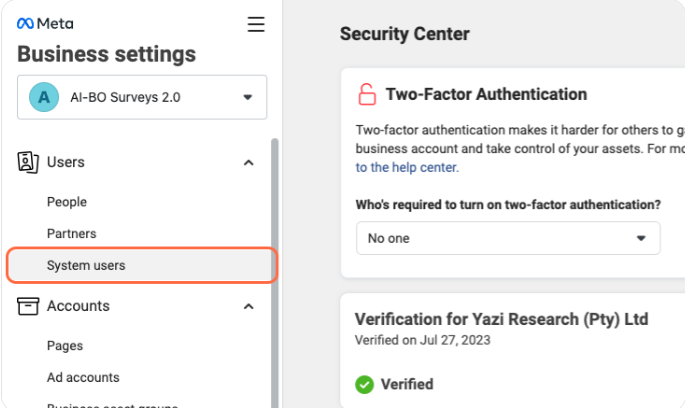
Task: Collapse the Accounts section chevron
Action: point(249,306)
